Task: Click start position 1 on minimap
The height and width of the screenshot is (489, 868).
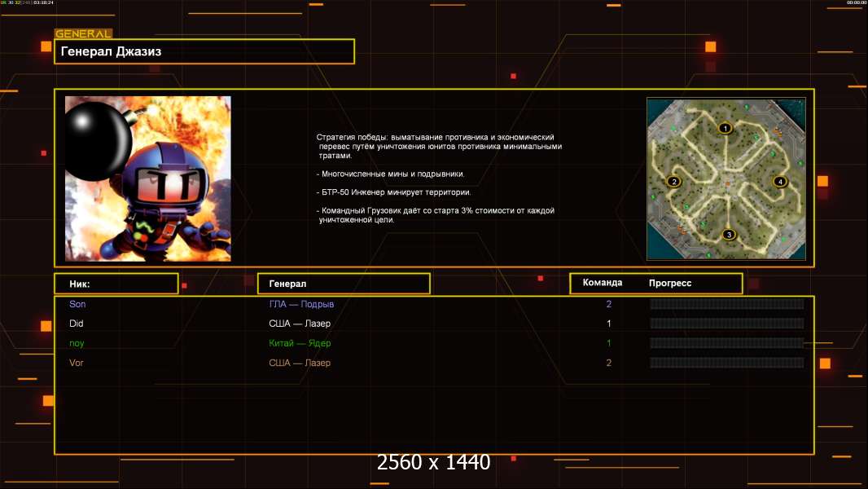Action: click(725, 128)
